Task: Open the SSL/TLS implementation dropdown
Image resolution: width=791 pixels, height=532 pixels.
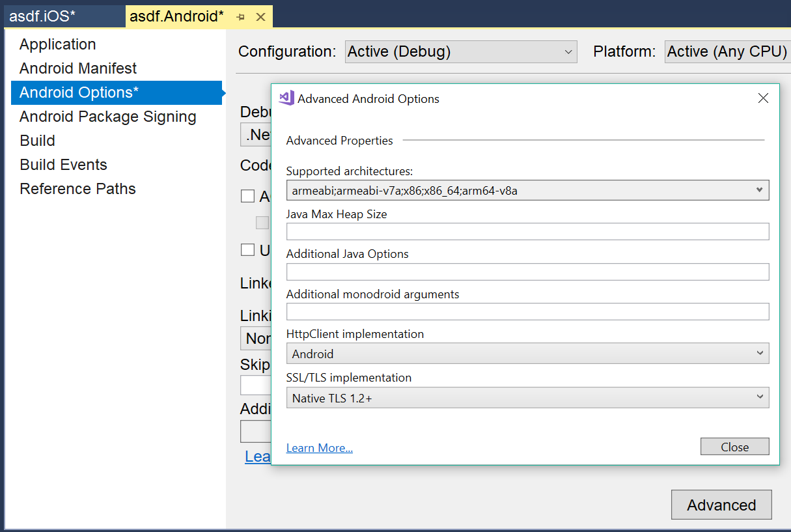Action: click(x=527, y=397)
